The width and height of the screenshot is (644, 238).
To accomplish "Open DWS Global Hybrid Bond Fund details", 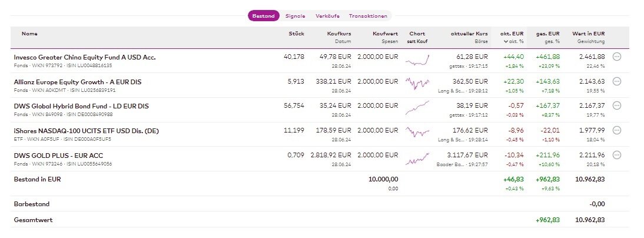I will click(x=81, y=105).
